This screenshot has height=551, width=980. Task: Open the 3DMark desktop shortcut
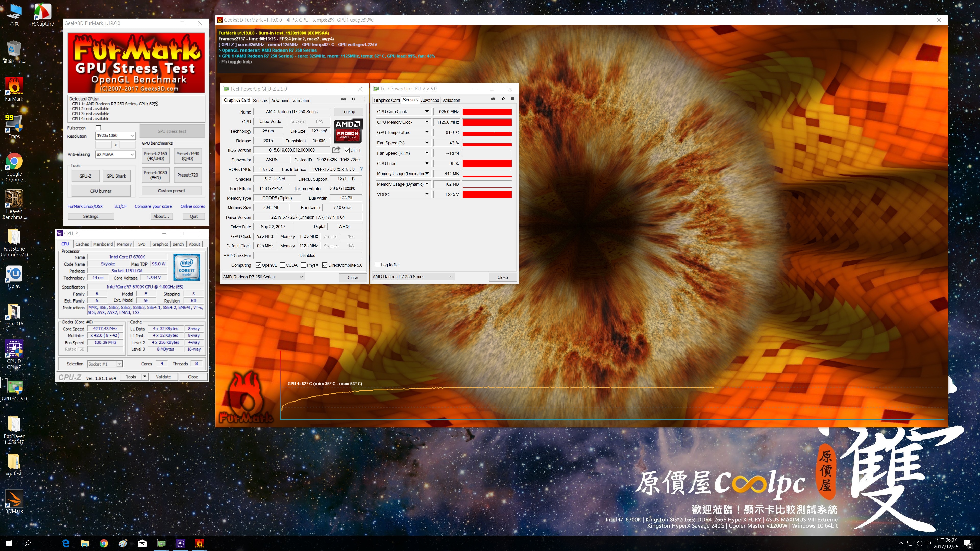[x=14, y=502]
